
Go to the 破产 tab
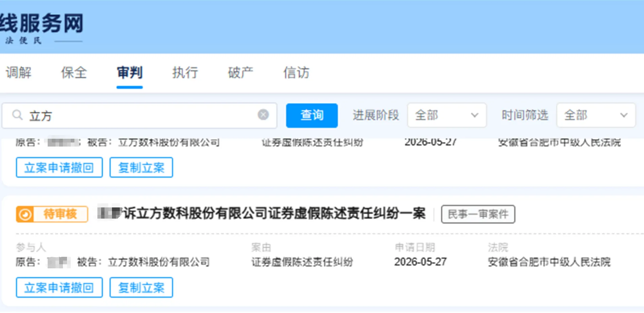coord(240,73)
